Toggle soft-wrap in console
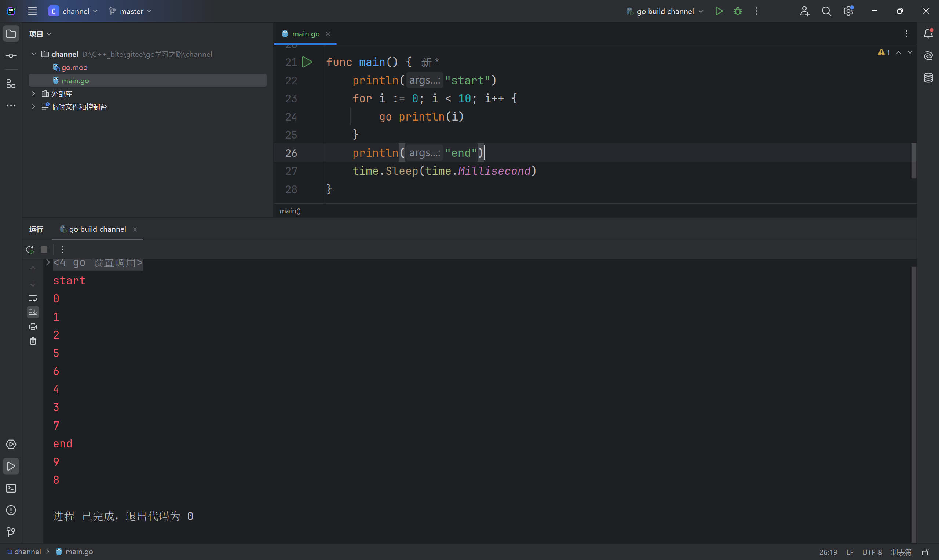This screenshot has width=939, height=560. coord(33,298)
